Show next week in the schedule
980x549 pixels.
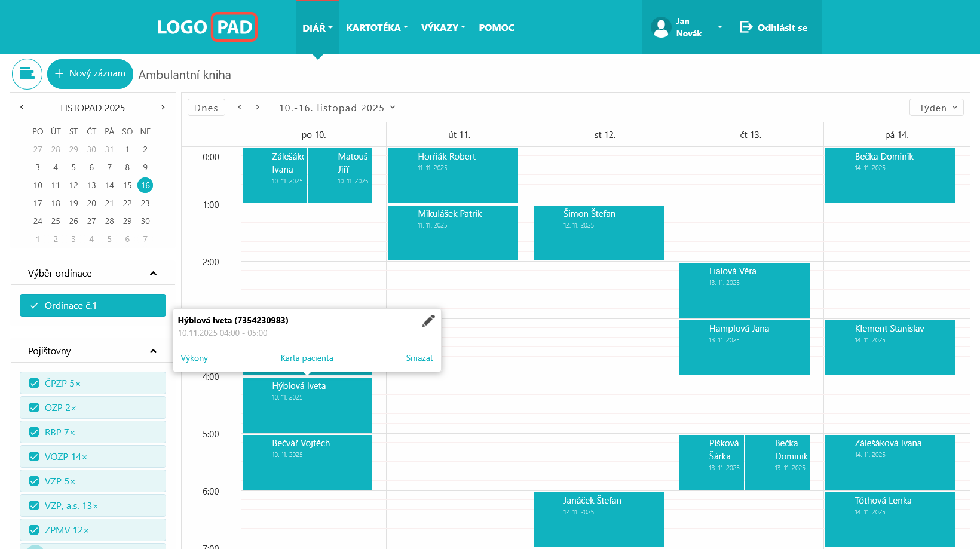click(x=258, y=108)
